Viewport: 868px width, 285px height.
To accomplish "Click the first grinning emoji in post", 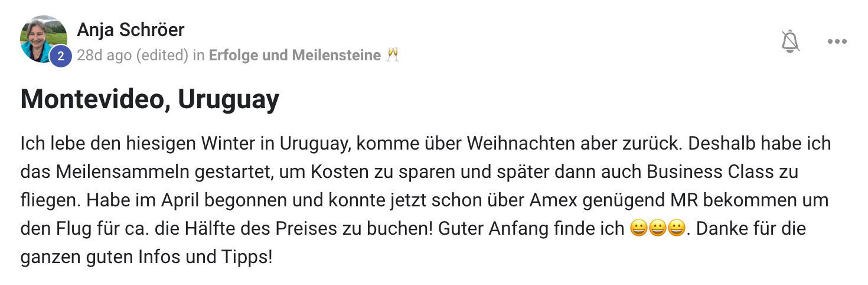I will [639, 229].
